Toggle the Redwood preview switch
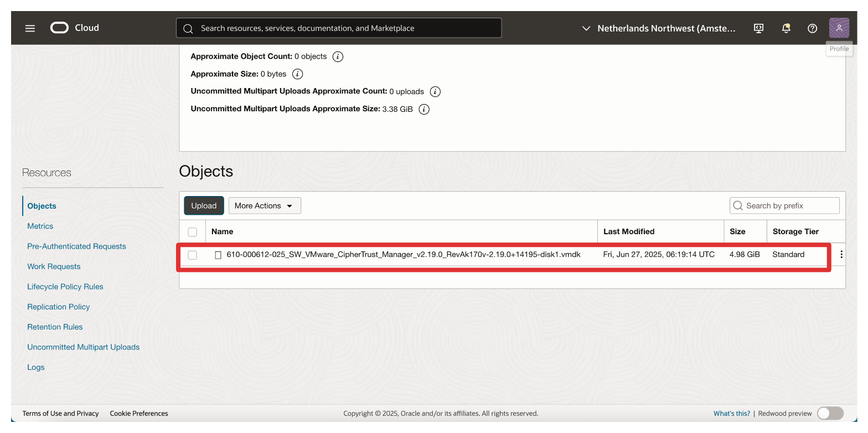 pos(830,413)
